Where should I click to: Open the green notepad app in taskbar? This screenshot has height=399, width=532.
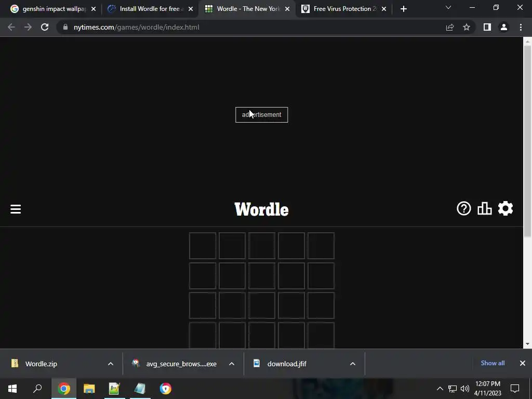pos(114,389)
